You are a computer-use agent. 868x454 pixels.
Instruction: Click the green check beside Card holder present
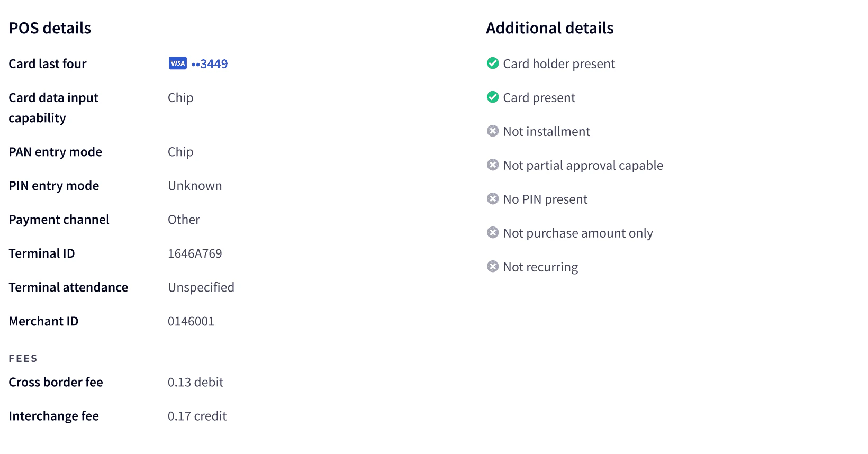pos(493,63)
